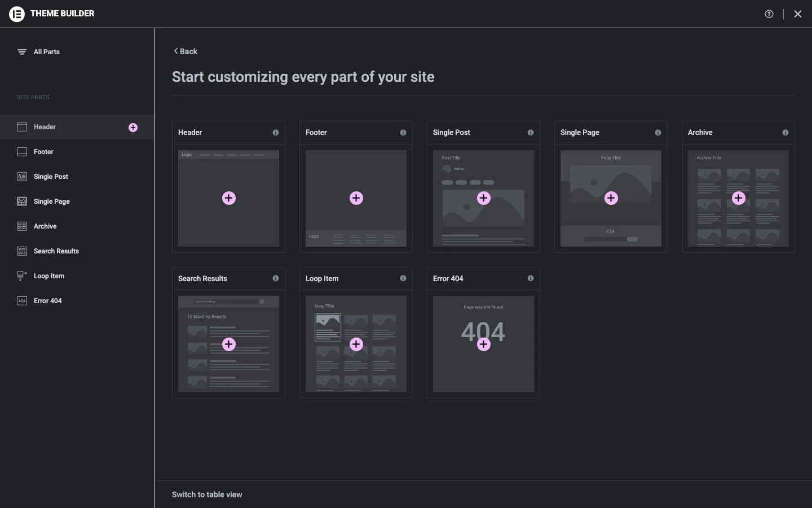Show info for the Archive card
This screenshot has width=812, height=508.
coord(785,133)
